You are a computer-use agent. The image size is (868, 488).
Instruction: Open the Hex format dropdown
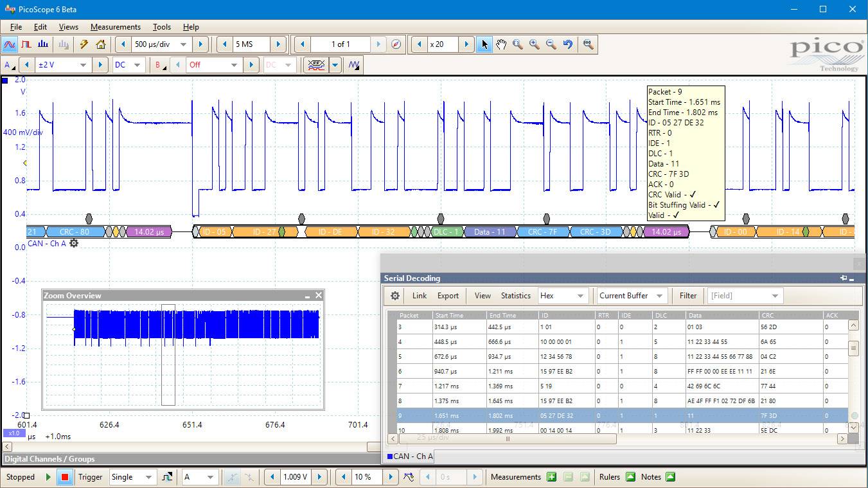[x=562, y=295]
